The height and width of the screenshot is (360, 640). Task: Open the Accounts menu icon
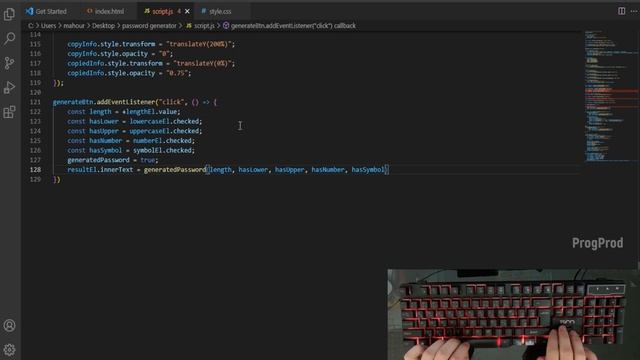pyautogui.click(x=9, y=325)
